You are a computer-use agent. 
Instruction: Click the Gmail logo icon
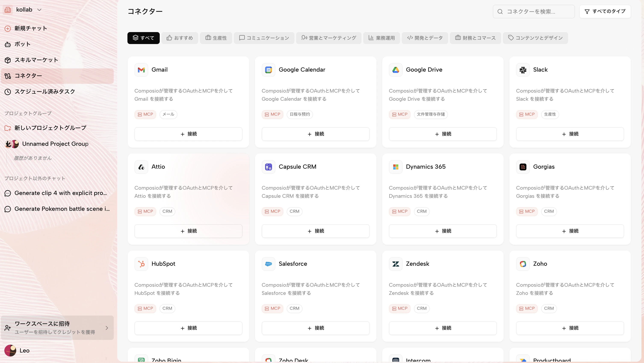141,70
